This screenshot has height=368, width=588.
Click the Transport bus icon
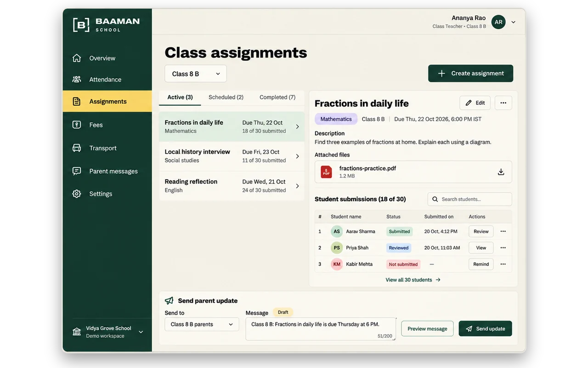[77, 148]
